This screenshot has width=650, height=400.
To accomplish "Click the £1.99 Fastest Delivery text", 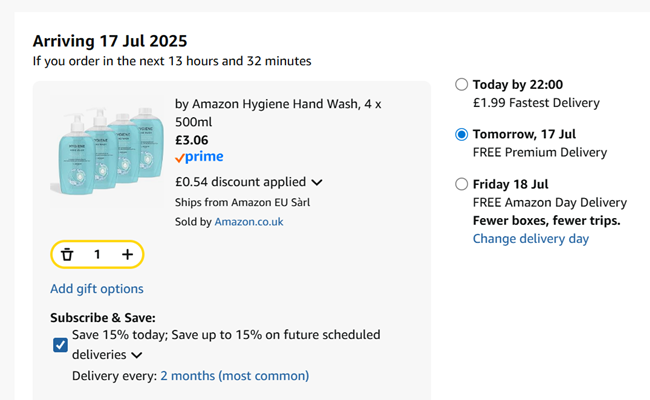I will (536, 102).
